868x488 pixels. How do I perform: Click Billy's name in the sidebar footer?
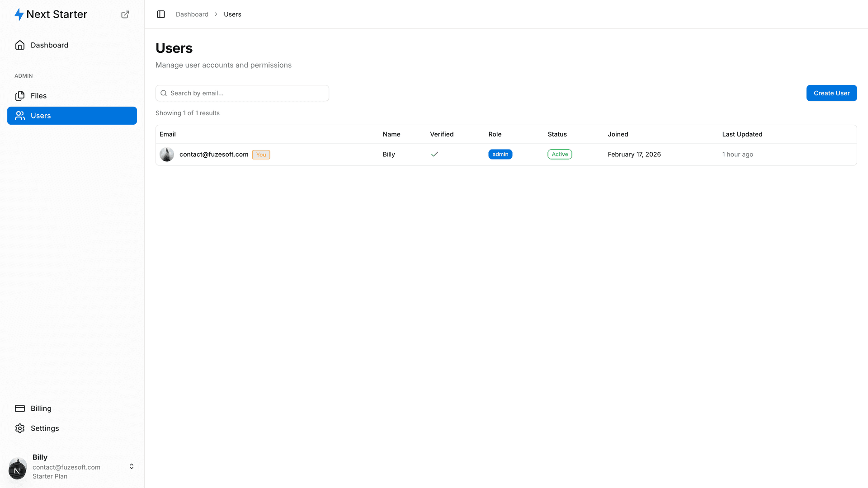point(40,457)
